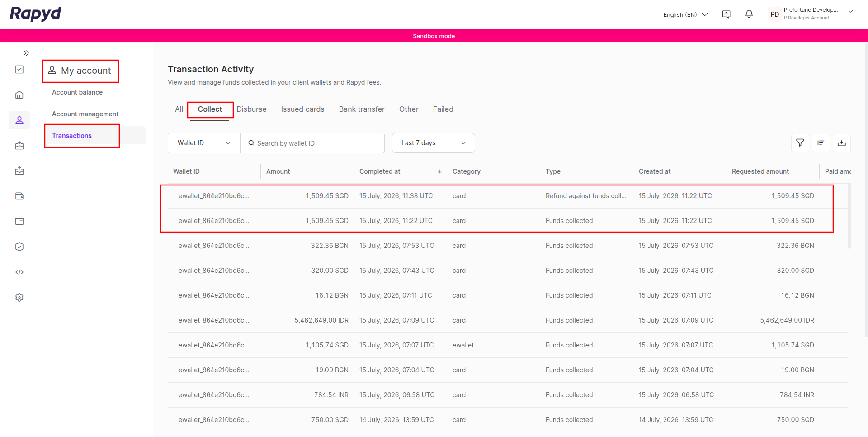Viewport: 868px width, 437px height.
Task: Open My account section heading
Action: 80,71
